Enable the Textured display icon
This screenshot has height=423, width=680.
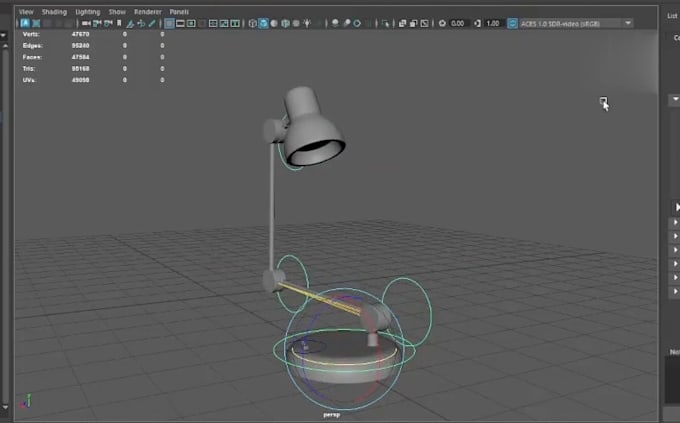click(x=296, y=23)
